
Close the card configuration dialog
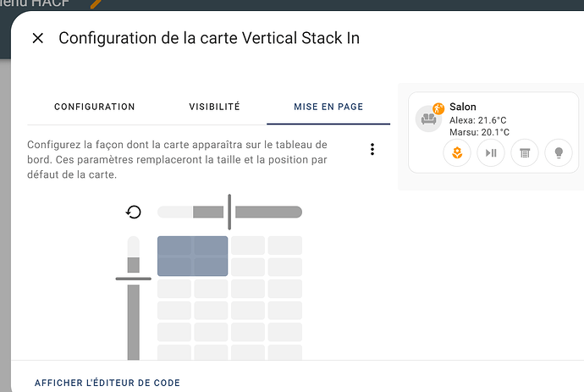37,38
